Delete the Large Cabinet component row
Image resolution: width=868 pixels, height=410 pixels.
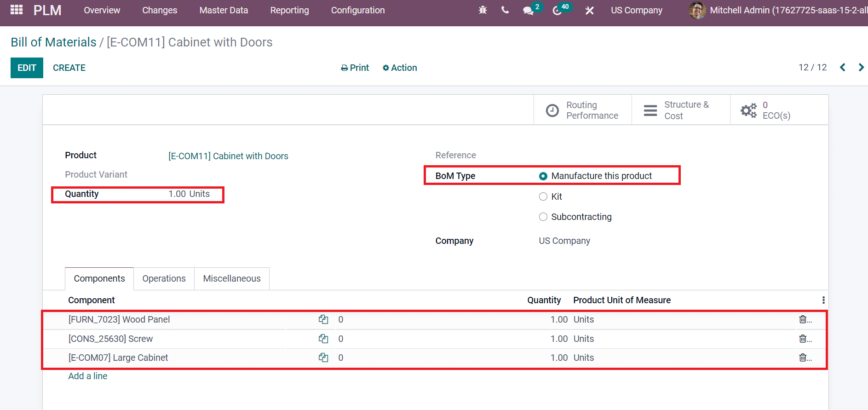(803, 358)
